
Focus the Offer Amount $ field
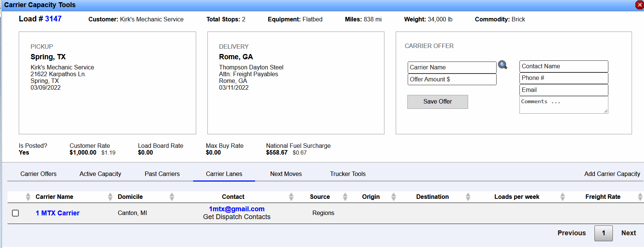pyautogui.click(x=452, y=80)
